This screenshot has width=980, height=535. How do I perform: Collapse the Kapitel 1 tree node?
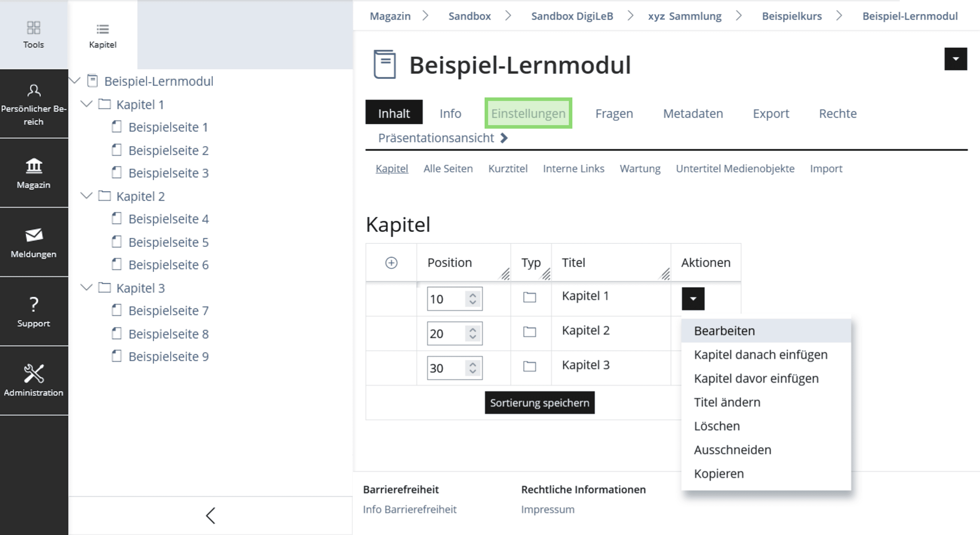pyautogui.click(x=87, y=104)
